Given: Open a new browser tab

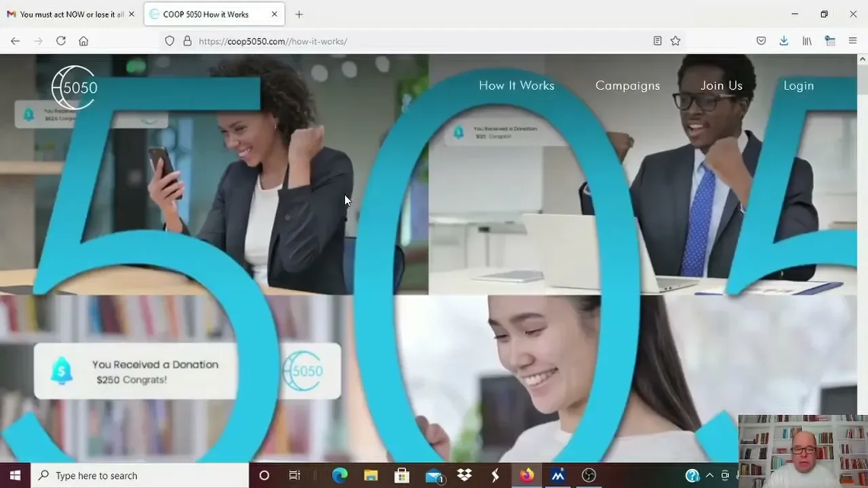Looking at the screenshot, I should (x=299, y=14).
